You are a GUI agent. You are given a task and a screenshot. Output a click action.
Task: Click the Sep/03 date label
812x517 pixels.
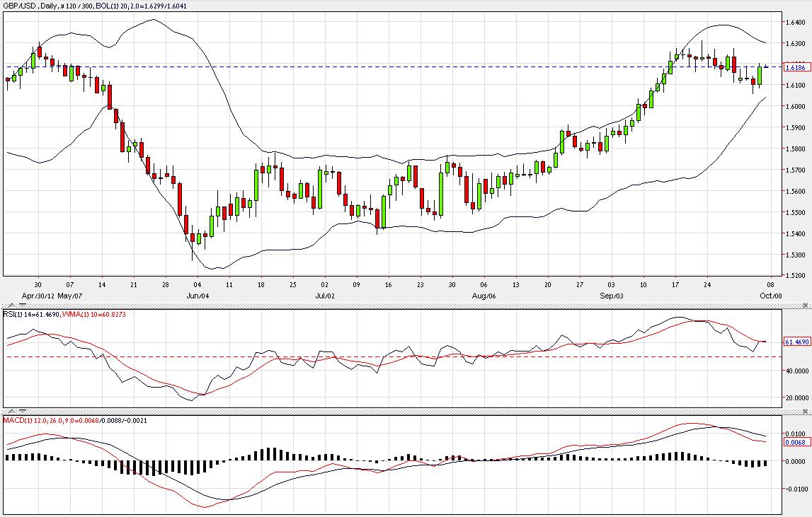(612, 296)
